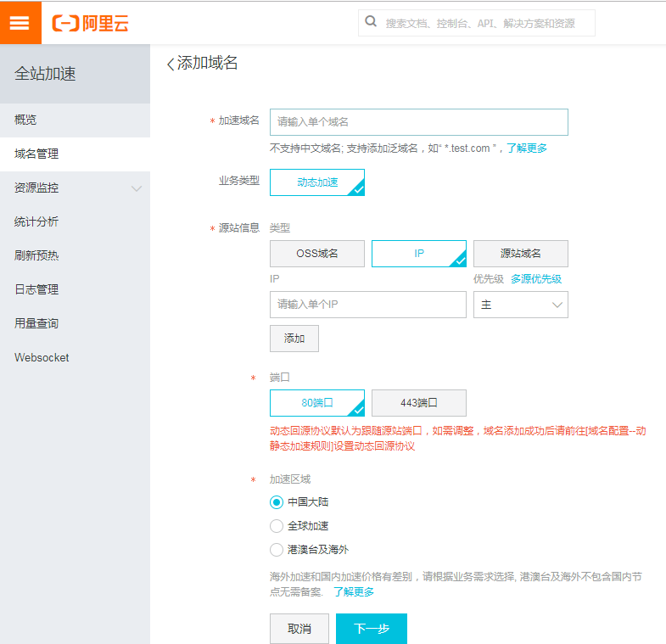
Task: Select 港澳台及海外 acceleration region
Action: [x=277, y=550]
